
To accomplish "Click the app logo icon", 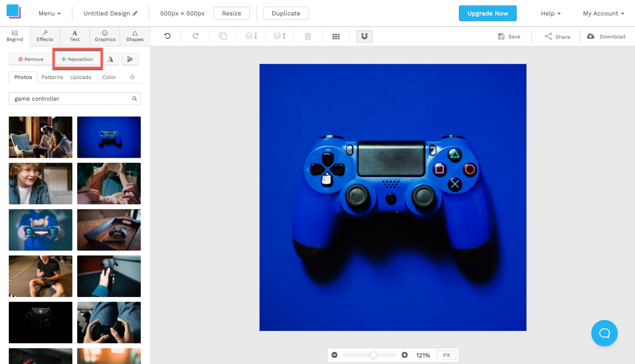I will point(14,11).
